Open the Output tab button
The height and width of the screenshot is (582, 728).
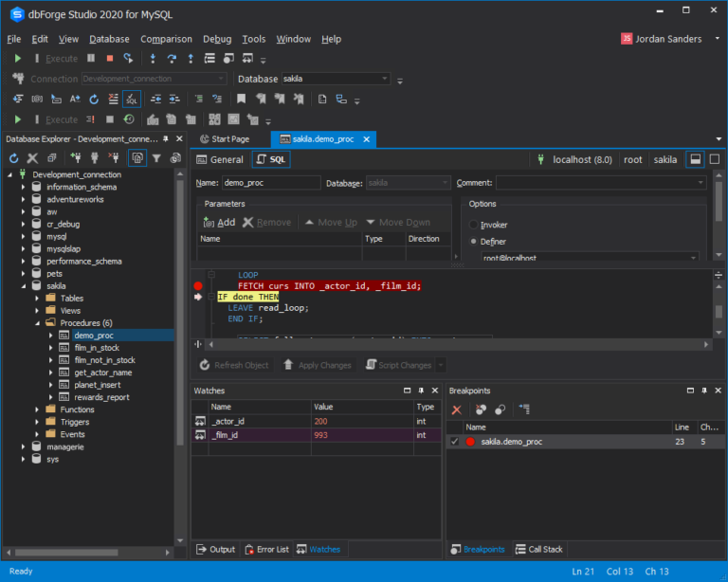click(216, 550)
